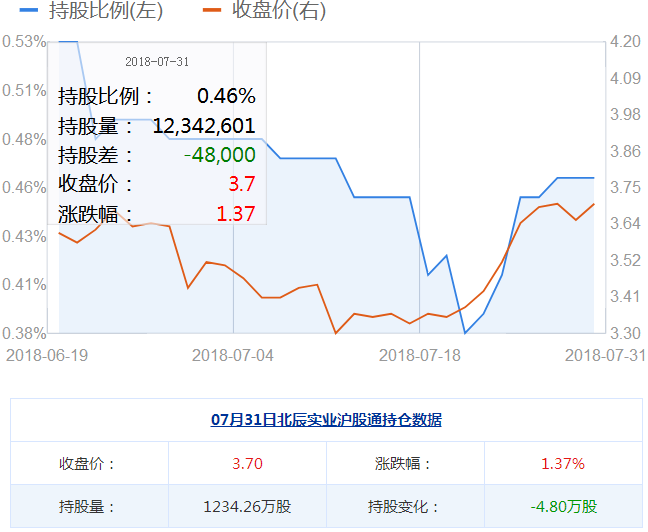
Task: Click the left axis label 0.51%
Action: (x=24, y=91)
